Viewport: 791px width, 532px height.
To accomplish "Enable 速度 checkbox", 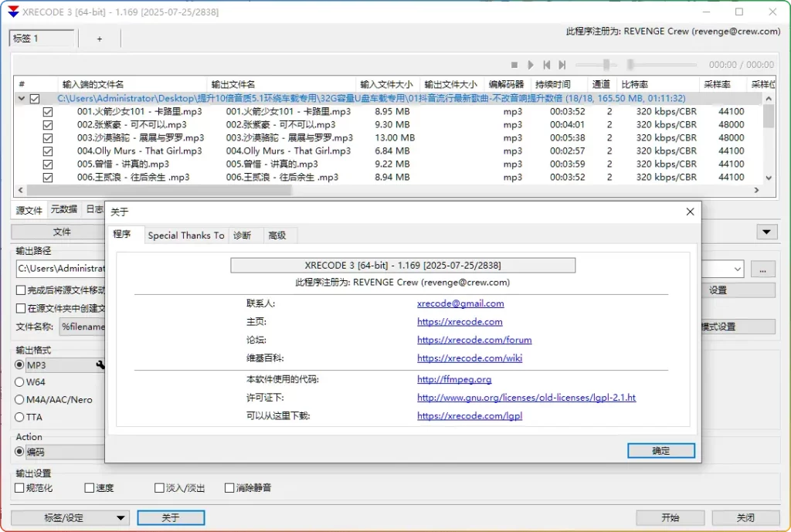I will click(90, 488).
